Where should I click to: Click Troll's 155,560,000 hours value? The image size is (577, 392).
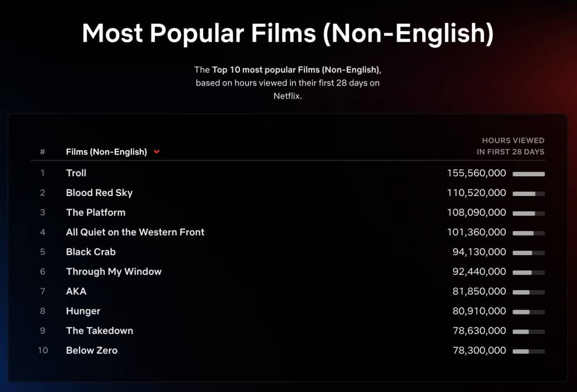(x=477, y=173)
